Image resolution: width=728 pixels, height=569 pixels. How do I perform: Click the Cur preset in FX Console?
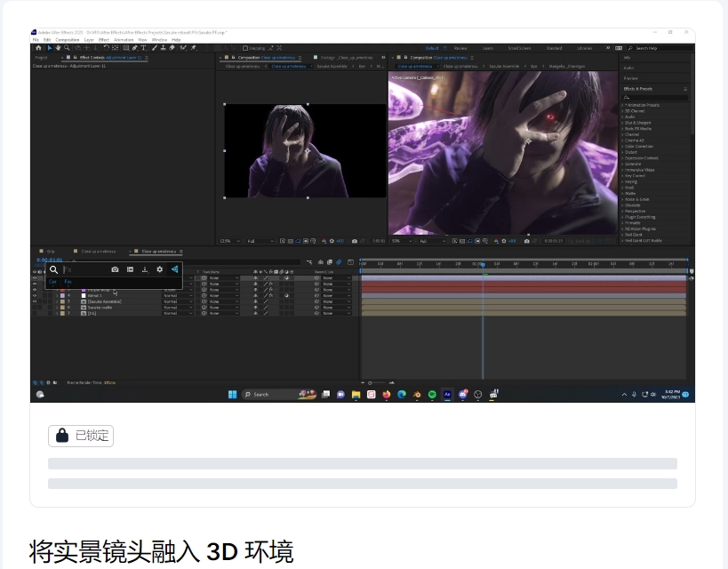pyautogui.click(x=52, y=282)
